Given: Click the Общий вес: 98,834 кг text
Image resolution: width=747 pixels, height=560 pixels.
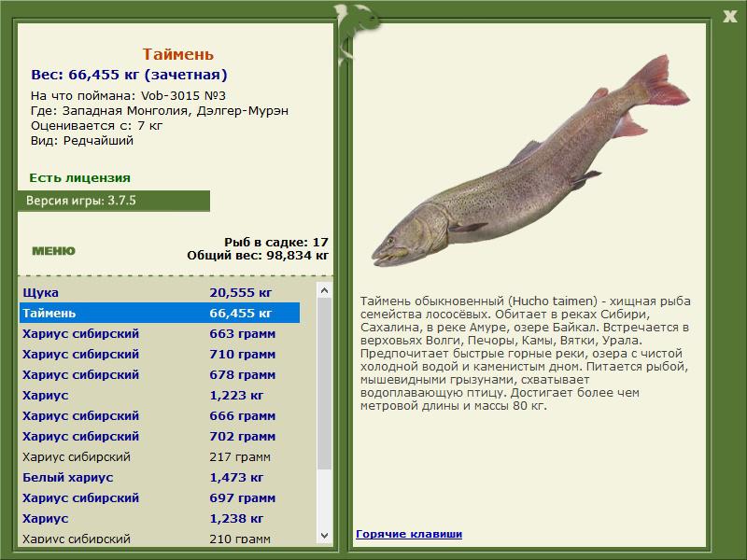Looking at the screenshot, I should click(258, 255).
